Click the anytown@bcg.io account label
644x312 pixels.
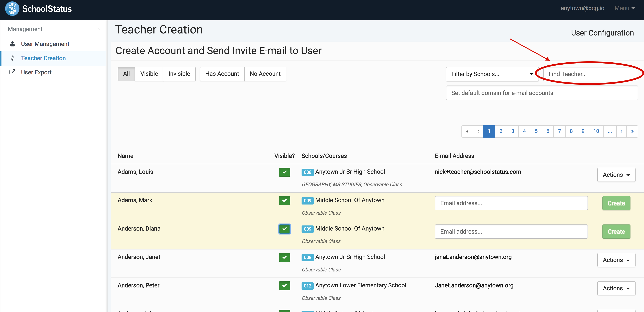point(582,8)
